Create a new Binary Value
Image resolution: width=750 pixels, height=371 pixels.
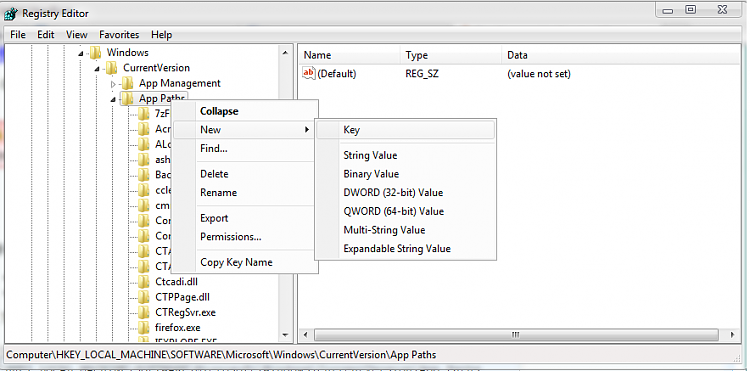click(406, 174)
